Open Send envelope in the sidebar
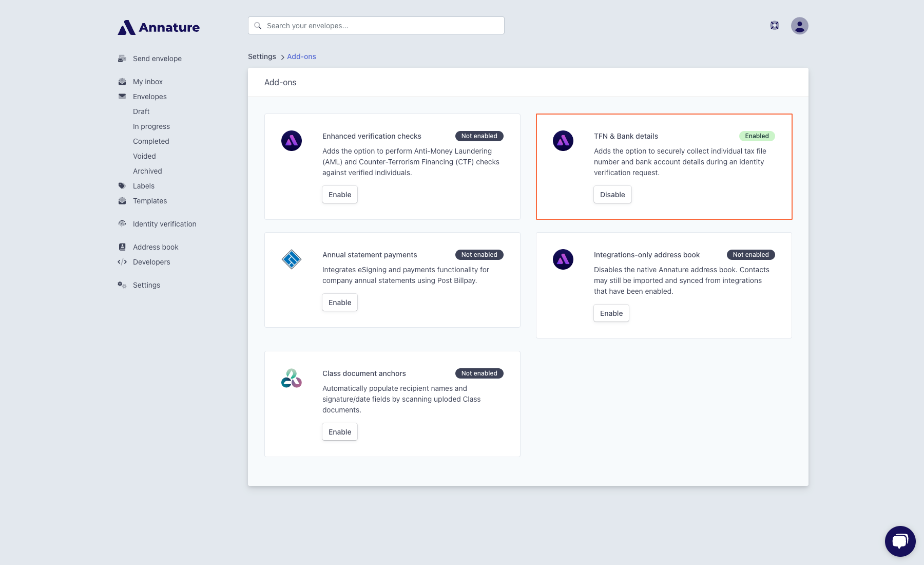924x565 pixels. (157, 59)
